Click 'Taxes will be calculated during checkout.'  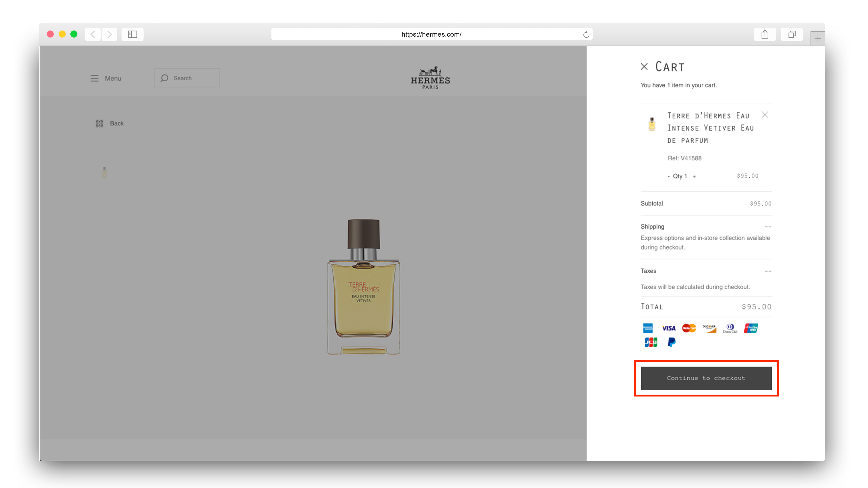pyautogui.click(x=695, y=287)
